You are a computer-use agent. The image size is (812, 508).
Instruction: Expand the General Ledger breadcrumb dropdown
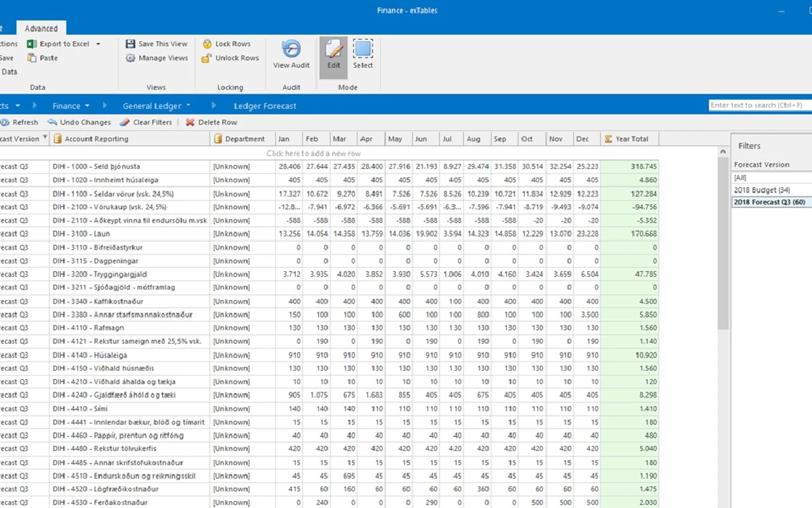click(x=188, y=106)
